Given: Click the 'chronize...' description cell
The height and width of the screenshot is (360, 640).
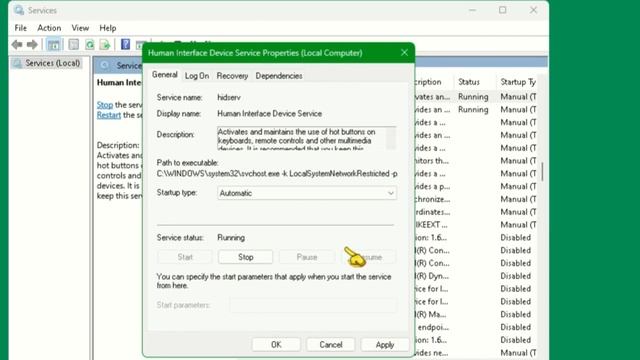Looking at the screenshot, I should click(x=432, y=199).
